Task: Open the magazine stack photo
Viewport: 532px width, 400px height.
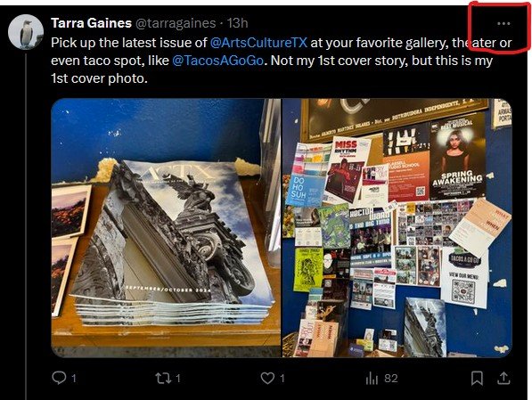Action: [166, 228]
